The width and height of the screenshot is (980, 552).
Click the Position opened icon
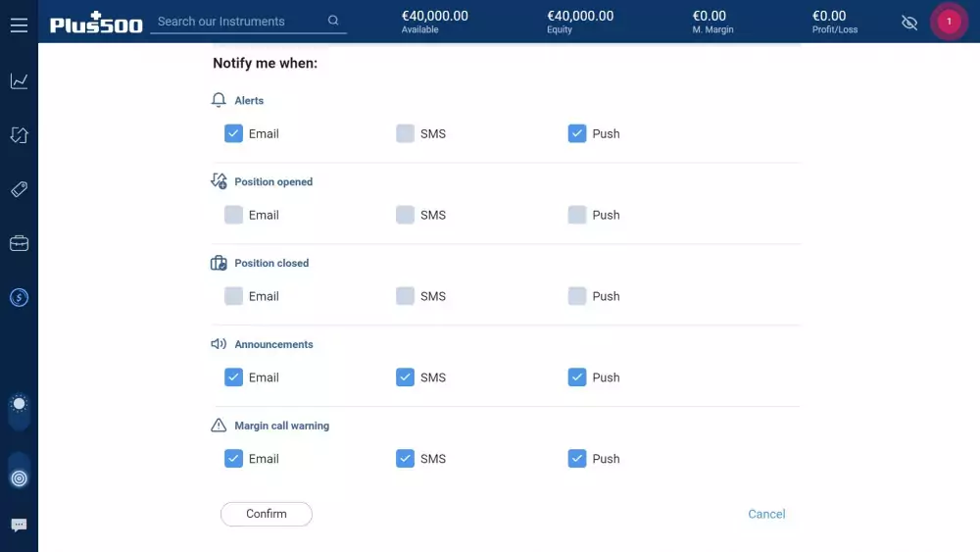pos(219,181)
